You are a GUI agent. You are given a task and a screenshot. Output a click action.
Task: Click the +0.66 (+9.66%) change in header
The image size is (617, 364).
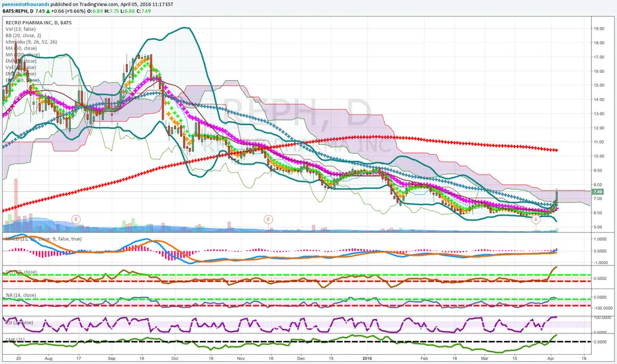(x=68, y=11)
